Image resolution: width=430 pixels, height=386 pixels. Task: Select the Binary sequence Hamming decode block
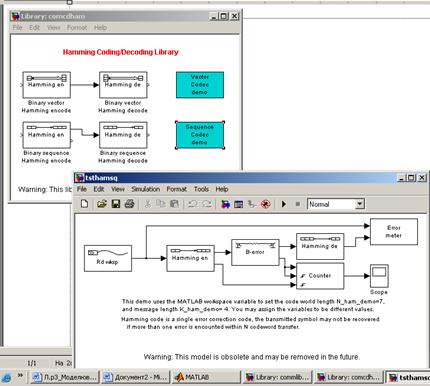click(123, 135)
